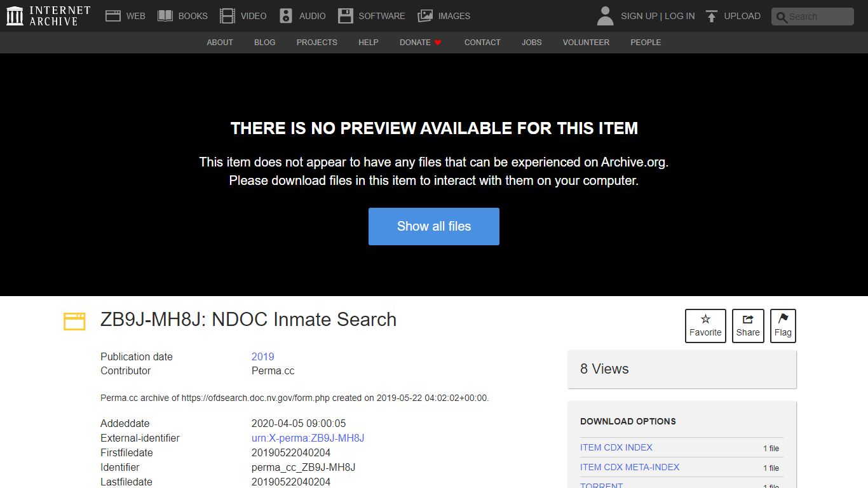Click the item title ZB9J-MH8J: NDOC Inmate Search
The image size is (868, 488).
click(248, 320)
